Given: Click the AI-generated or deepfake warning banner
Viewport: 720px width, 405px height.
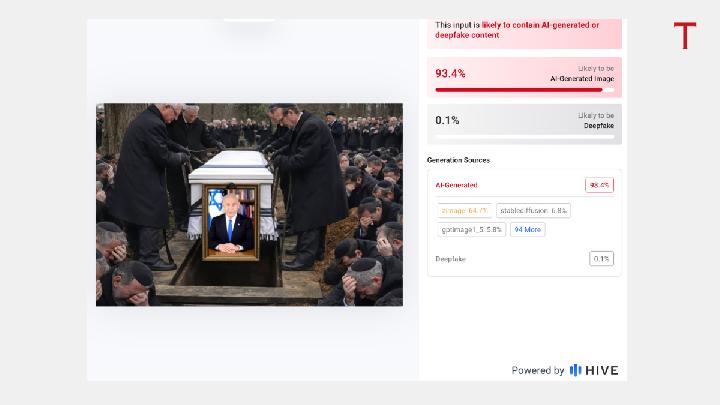Looking at the screenshot, I should pyautogui.click(x=524, y=32).
